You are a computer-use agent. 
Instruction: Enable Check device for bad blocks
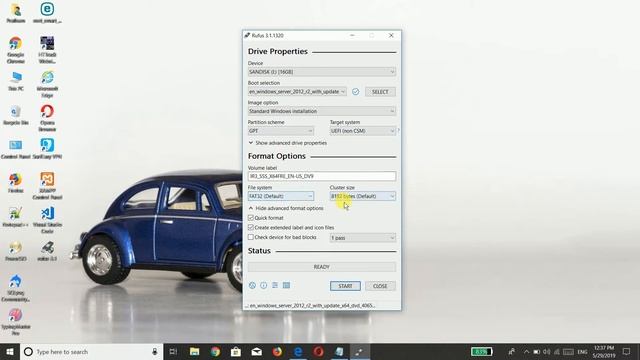pos(251,237)
